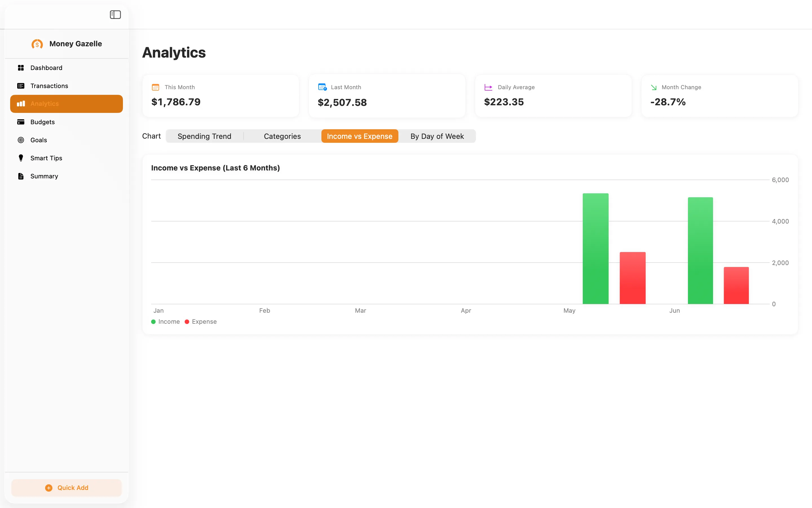The image size is (812, 508).
Task: Click the Month Change down-arrow icon
Action: pos(654,87)
